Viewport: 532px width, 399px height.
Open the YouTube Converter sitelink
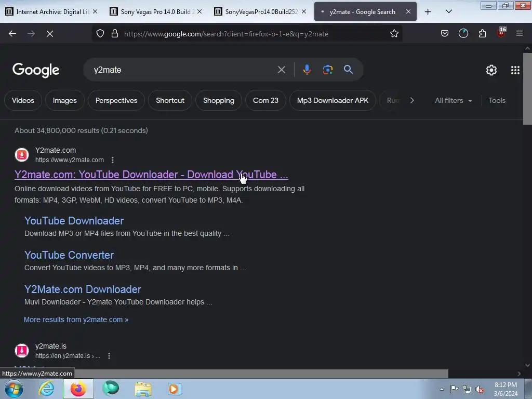coord(69,255)
